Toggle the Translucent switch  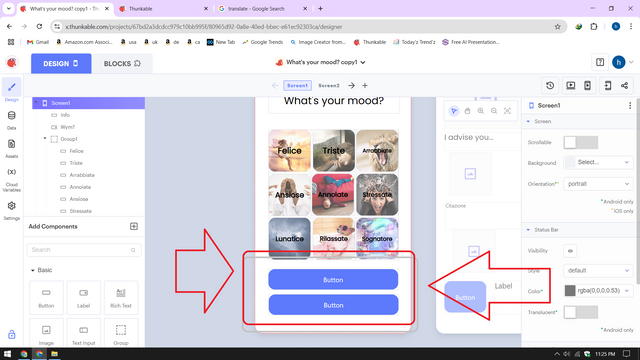coord(580,312)
